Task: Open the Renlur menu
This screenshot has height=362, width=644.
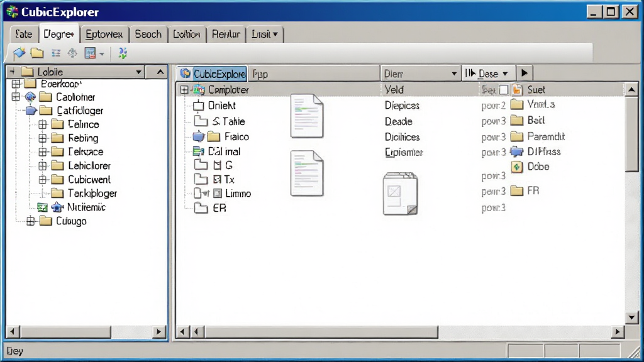Action: [x=226, y=34]
